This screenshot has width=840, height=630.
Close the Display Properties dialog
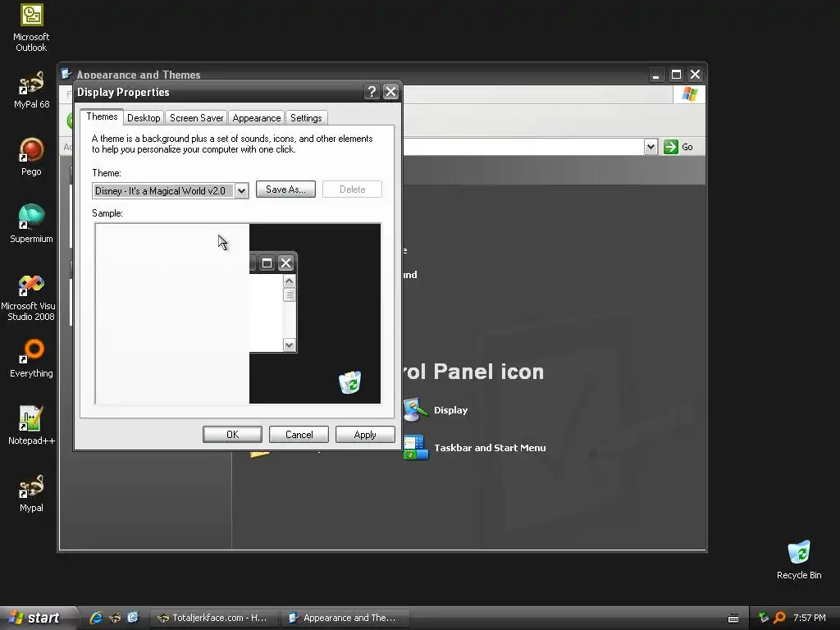point(391,92)
